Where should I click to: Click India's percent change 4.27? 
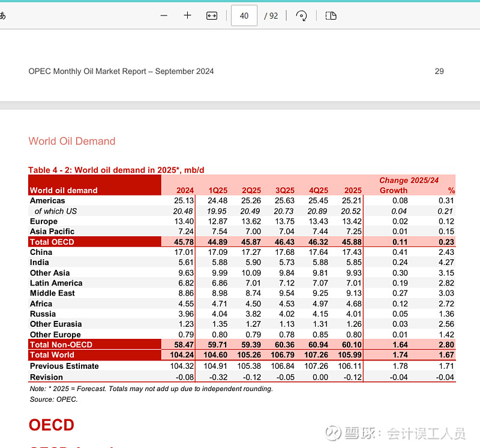point(446,262)
